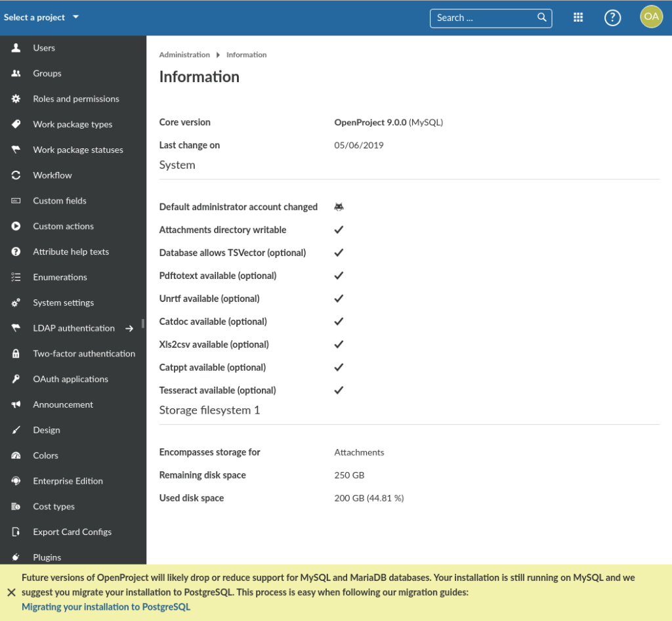The width and height of the screenshot is (672, 621).
Task: Open System settings from the sidebar
Action: point(14,303)
